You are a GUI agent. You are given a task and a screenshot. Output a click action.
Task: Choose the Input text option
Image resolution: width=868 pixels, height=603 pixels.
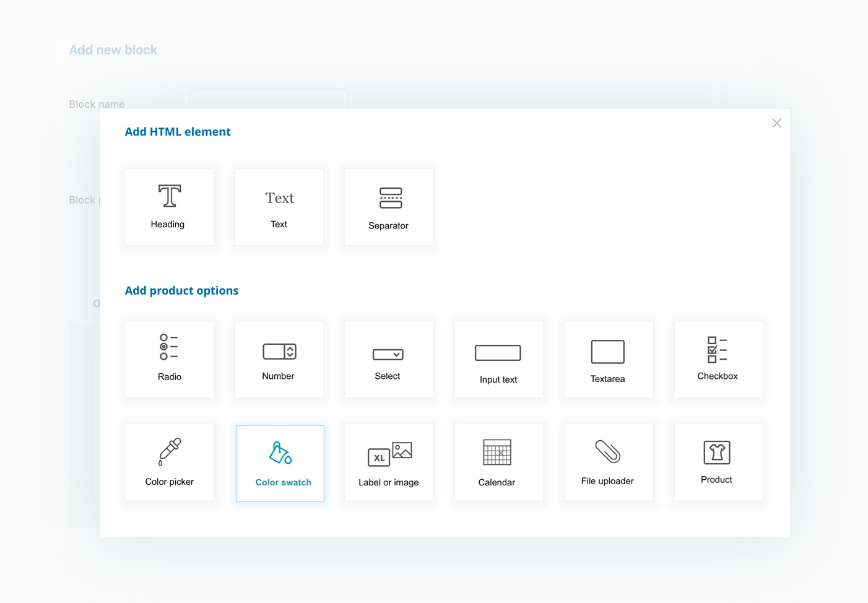point(498,359)
